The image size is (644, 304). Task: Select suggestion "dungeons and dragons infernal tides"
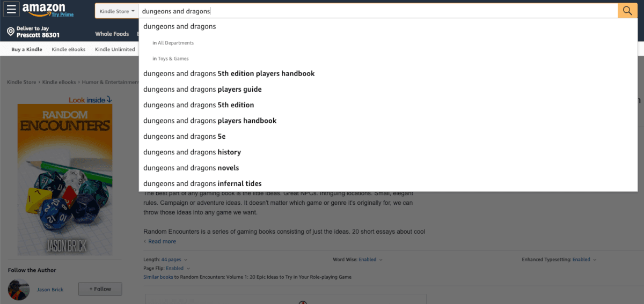tap(387, 183)
